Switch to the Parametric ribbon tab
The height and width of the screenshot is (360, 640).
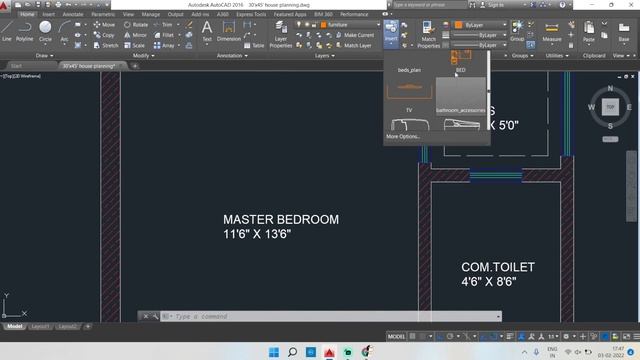[x=103, y=14]
